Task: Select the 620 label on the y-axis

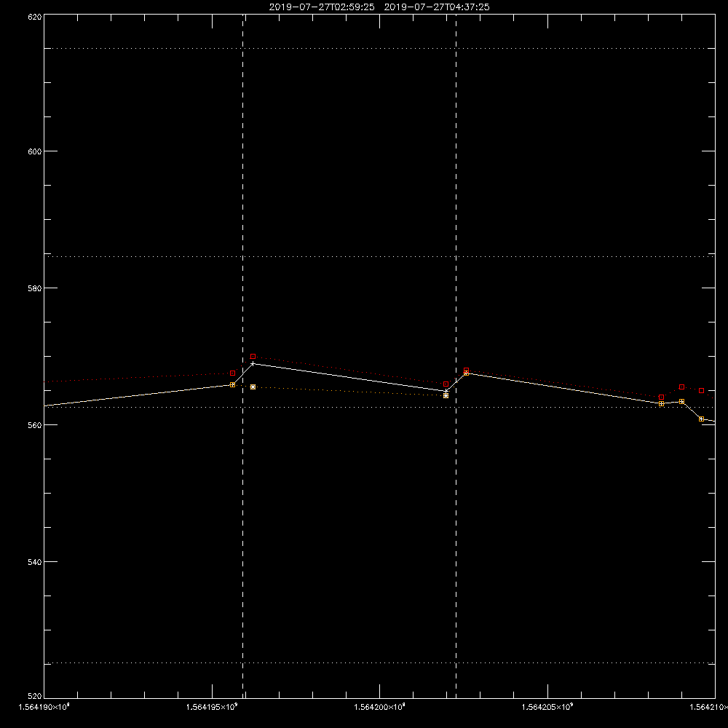Action: [35, 17]
